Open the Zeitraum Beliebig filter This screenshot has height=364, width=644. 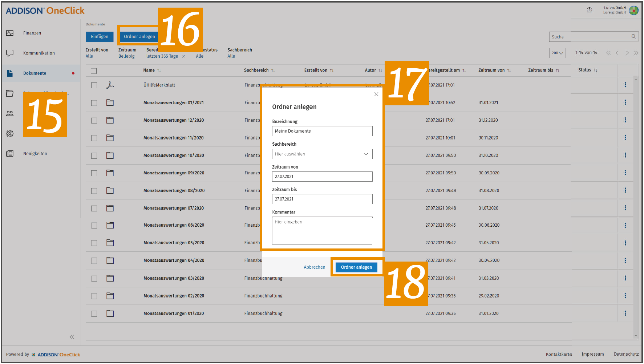click(x=127, y=53)
